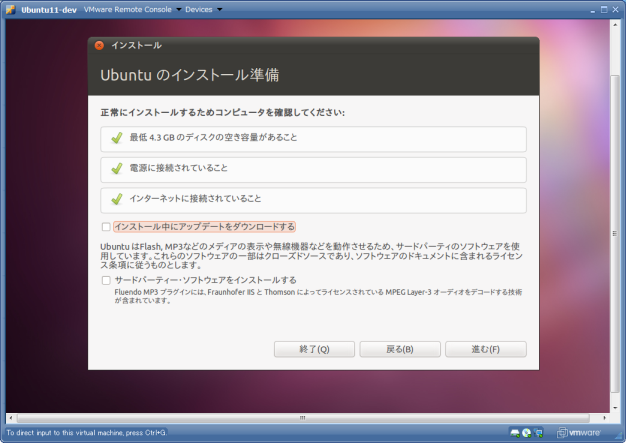Click the horizontal scrollbar thumb
The image size is (626, 443).
pyautogui.click(x=303, y=418)
